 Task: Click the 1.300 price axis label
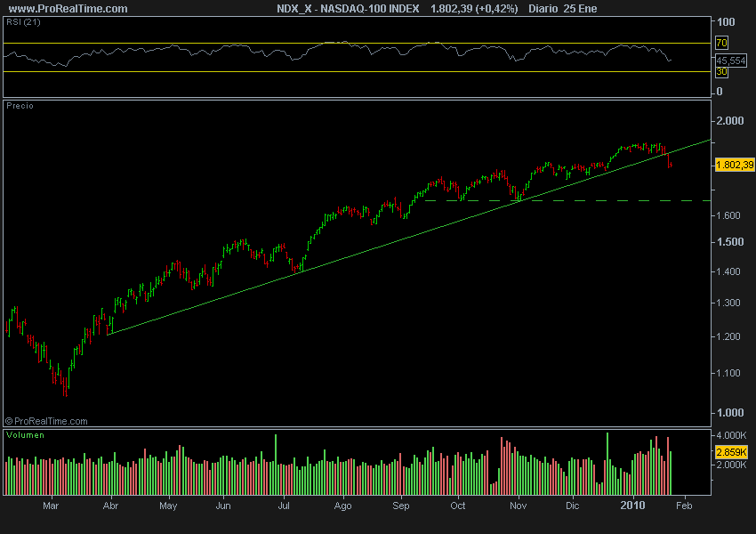[x=728, y=303]
